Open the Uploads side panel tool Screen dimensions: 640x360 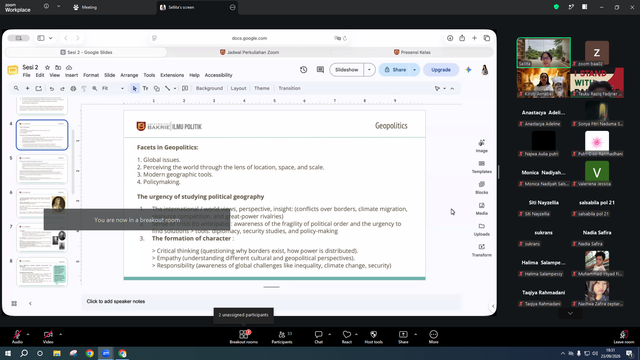tap(482, 229)
